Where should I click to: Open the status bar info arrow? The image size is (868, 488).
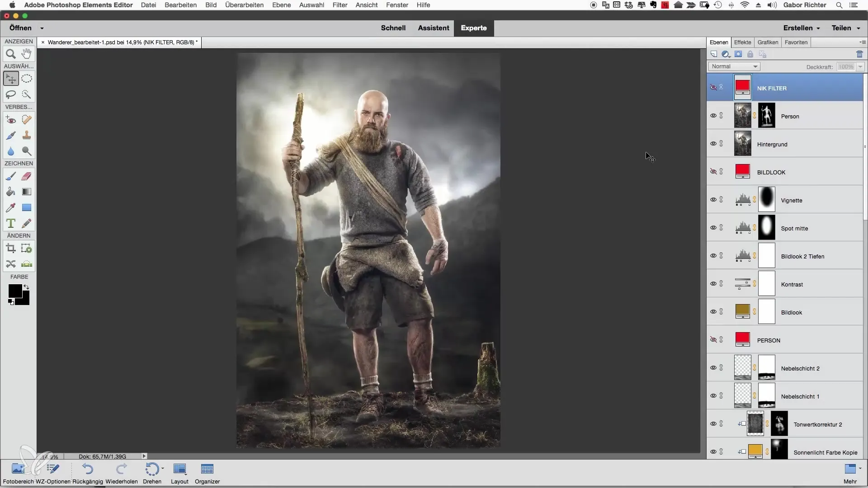click(x=144, y=456)
